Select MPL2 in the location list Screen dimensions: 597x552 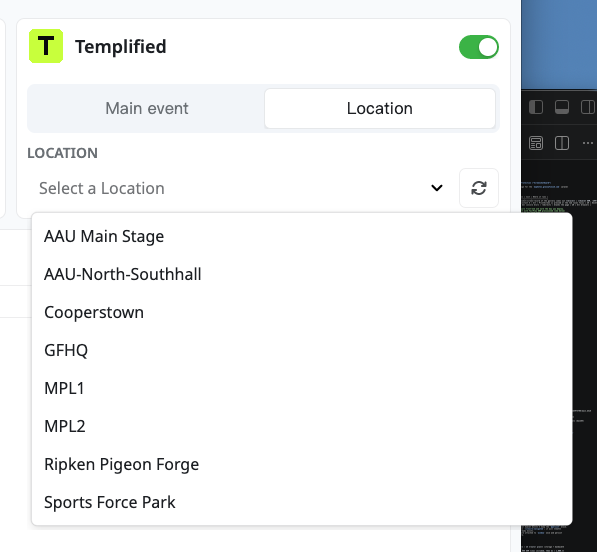(x=302, y=426)
